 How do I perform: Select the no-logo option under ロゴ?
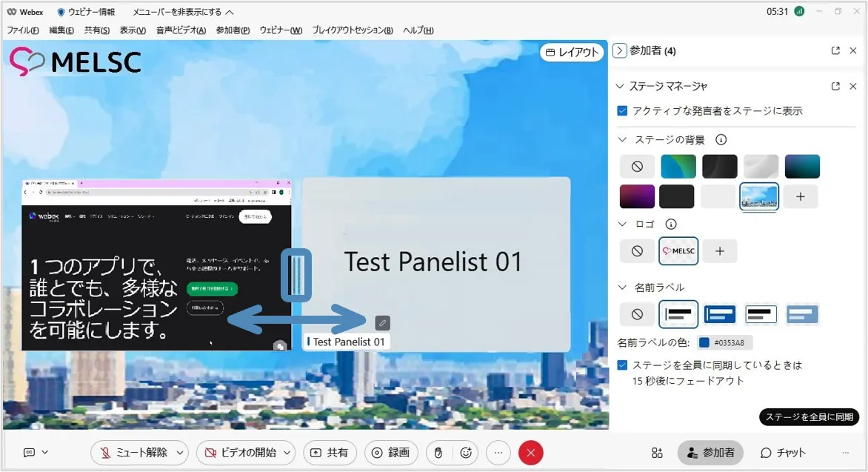pos(637,251)
